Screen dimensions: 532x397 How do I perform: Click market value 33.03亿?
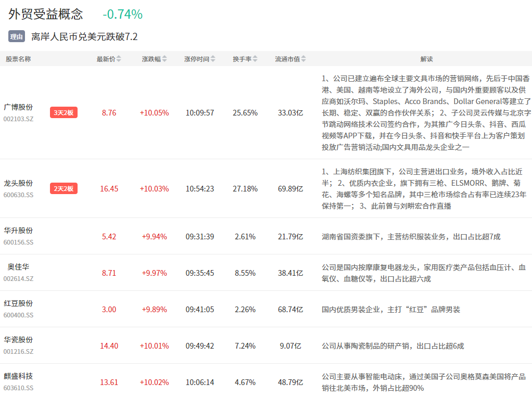[290, 113]
